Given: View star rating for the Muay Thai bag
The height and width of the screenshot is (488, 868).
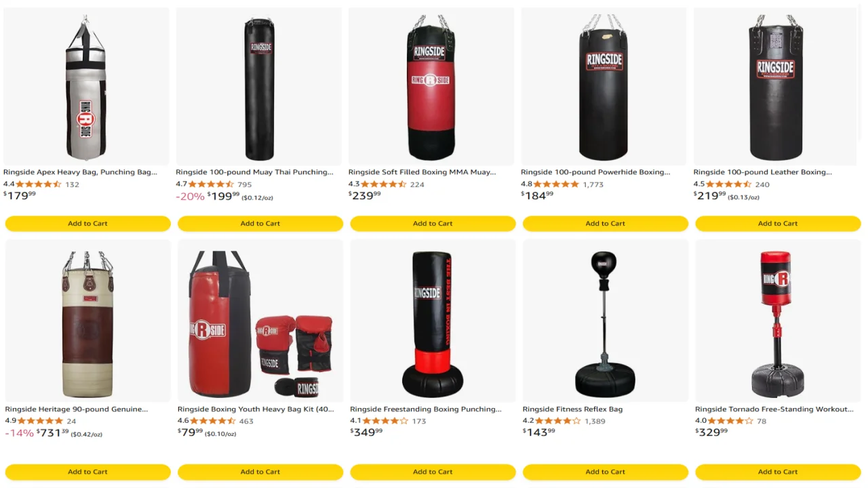Looking at the screenshot, I should [x=211, y=184].
